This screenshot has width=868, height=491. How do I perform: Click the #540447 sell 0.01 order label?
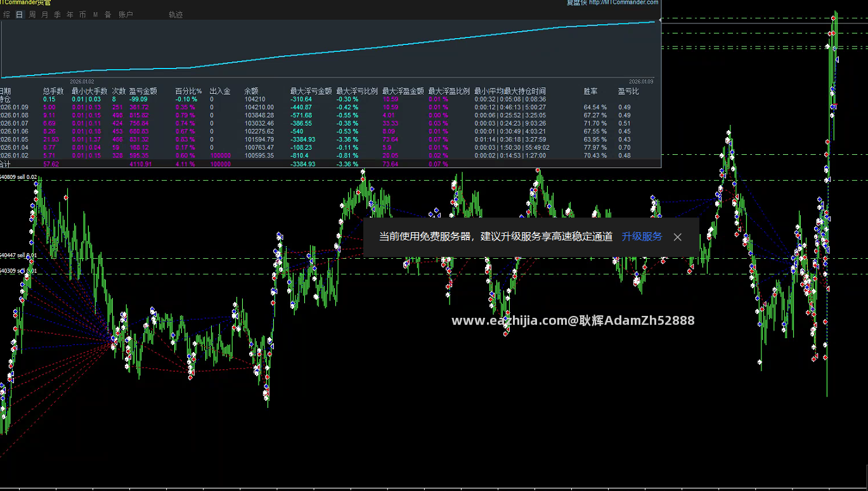(18, 255)
